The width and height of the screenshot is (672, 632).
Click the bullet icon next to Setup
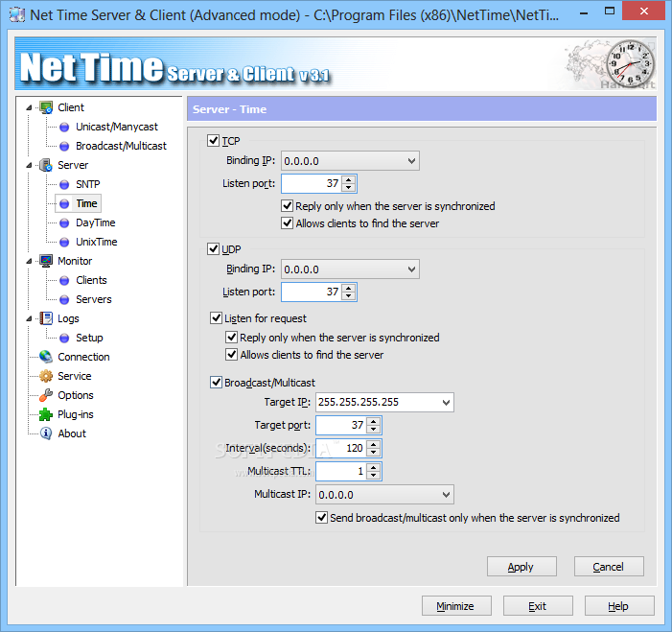pyautogui.click(x=64, y=338)
